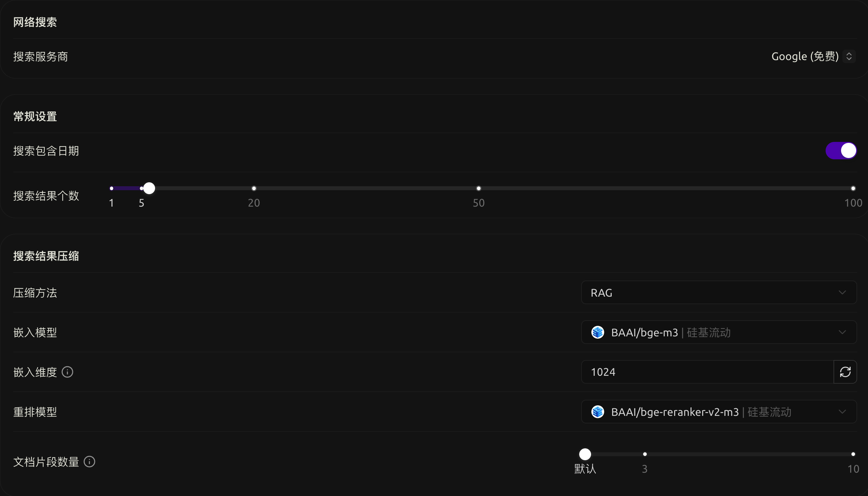Set 搜索结果个数 slider to 1 mark

click(x=111, y=189)
